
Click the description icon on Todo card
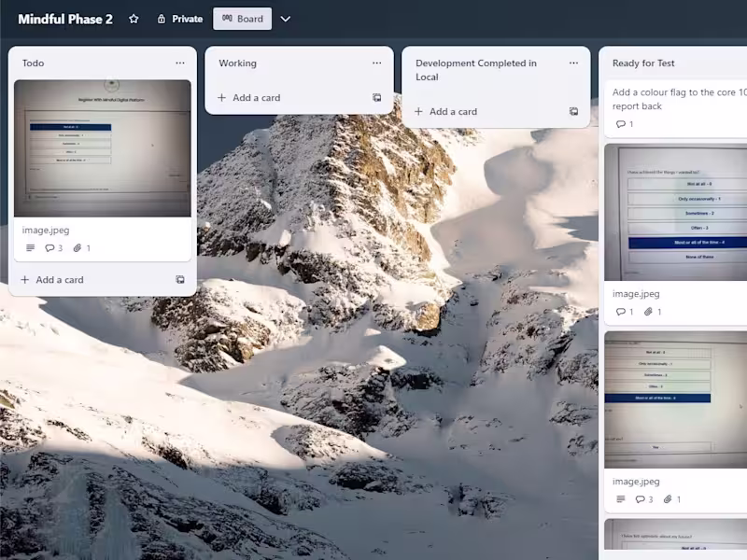pos(31,247)
